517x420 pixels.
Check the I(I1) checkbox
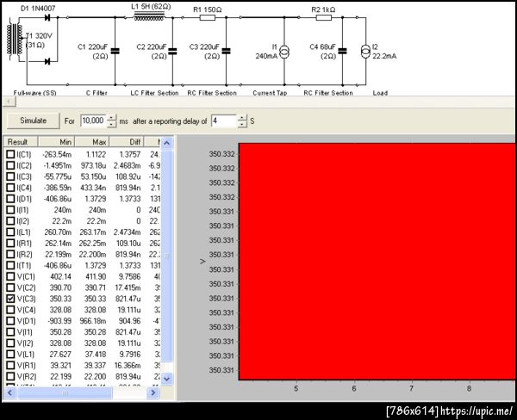(x=11, y=209)
